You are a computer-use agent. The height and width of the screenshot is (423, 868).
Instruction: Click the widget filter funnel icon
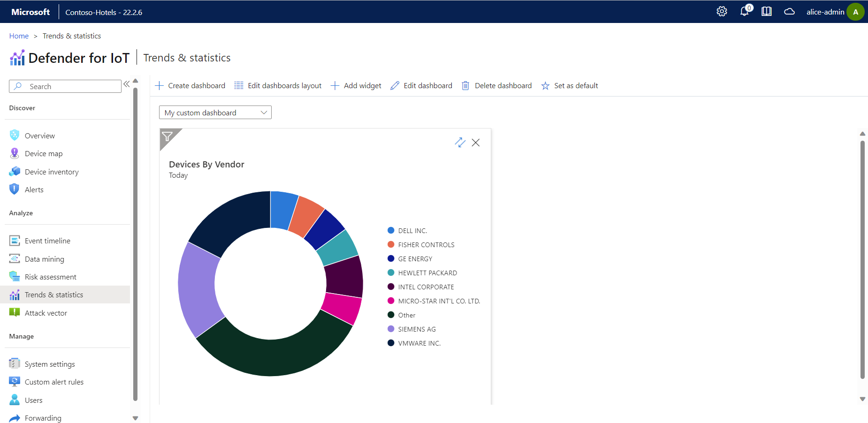click(167, 136)
